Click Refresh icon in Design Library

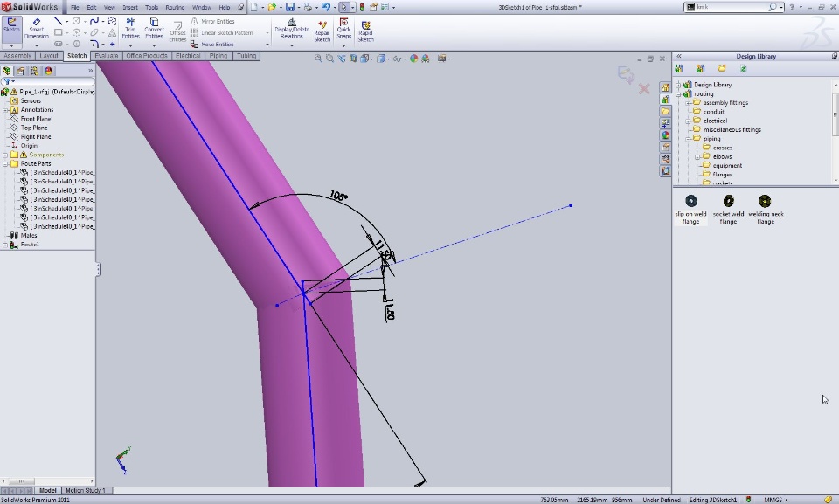[743, 68]
